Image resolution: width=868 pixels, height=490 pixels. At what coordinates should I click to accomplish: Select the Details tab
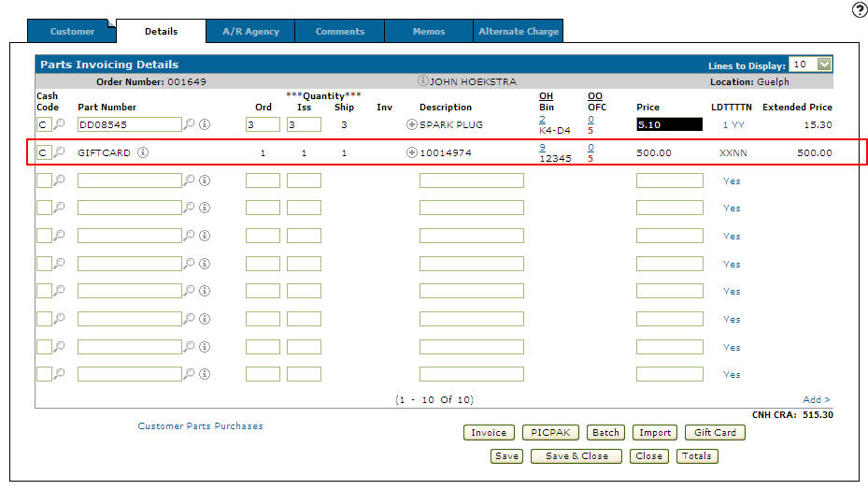[x=161, y=31]
